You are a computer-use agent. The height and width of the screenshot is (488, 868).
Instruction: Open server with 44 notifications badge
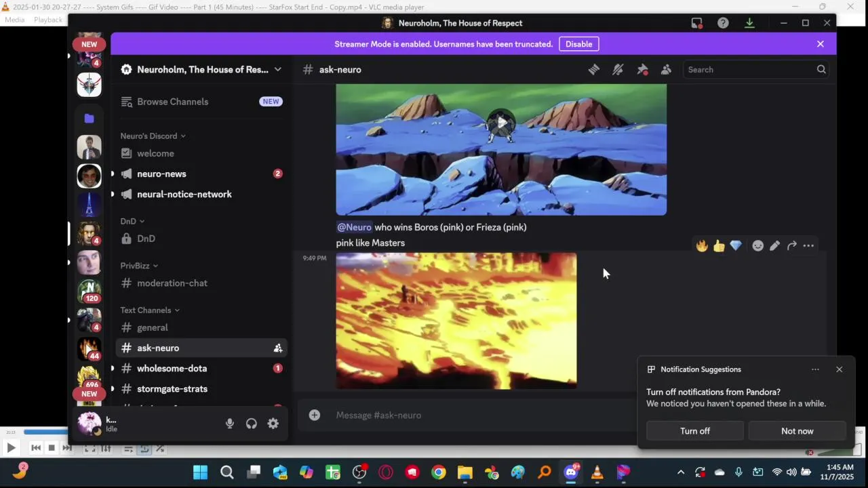pyautogui.click(x=89, y=349)
